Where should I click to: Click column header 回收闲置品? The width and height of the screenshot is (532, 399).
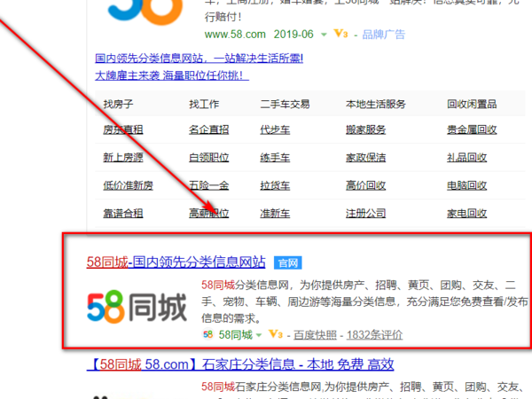pyautogui.click(x=472, y=104)
